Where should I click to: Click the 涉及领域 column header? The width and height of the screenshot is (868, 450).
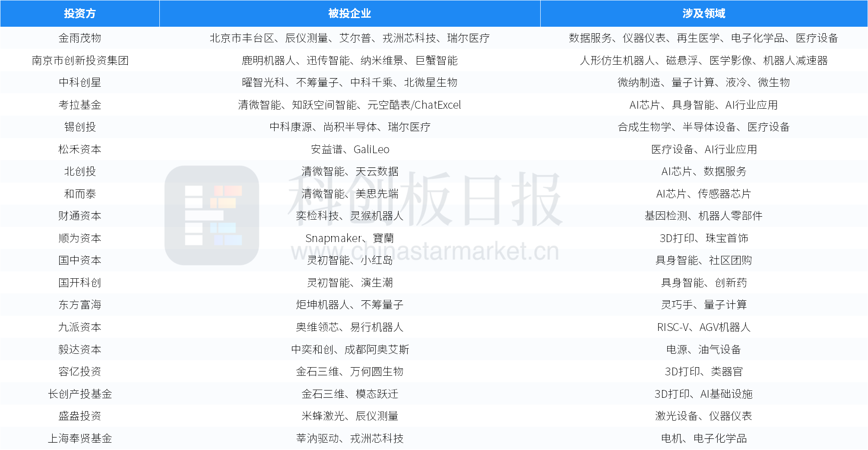point(704,13)
